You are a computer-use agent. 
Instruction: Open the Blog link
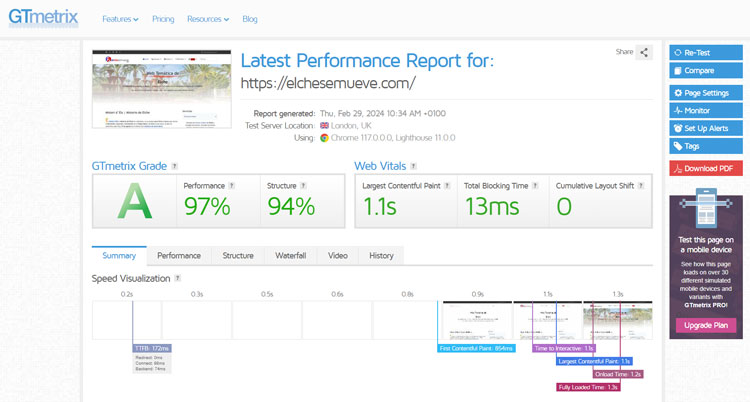(250, 19)
